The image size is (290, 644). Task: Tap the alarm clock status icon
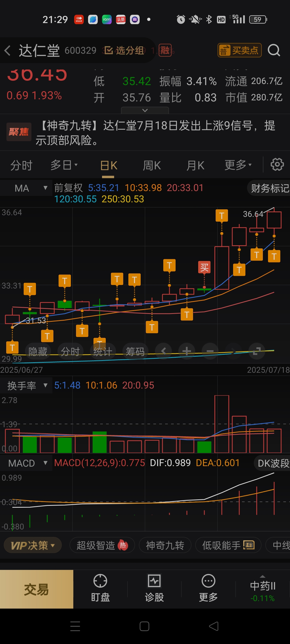point(181,19)
